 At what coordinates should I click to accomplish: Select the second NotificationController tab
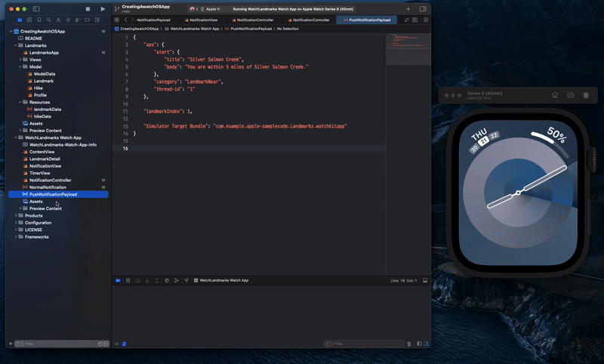309,20
